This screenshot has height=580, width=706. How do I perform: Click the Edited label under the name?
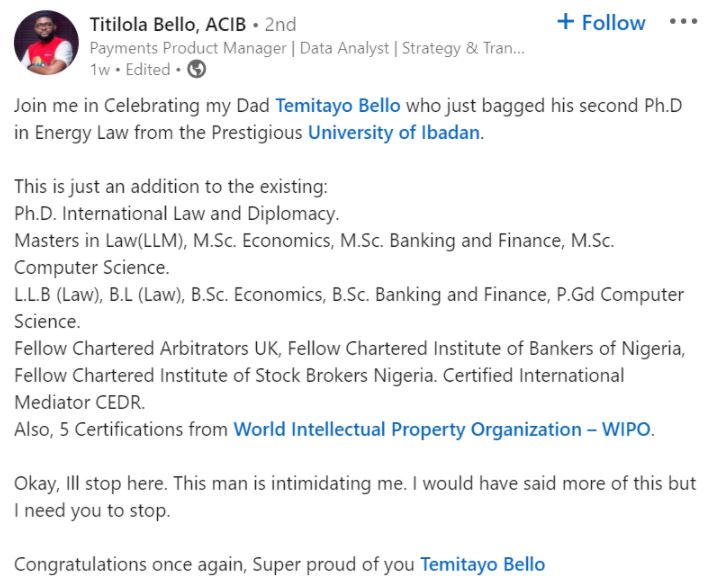click(147, 70)
